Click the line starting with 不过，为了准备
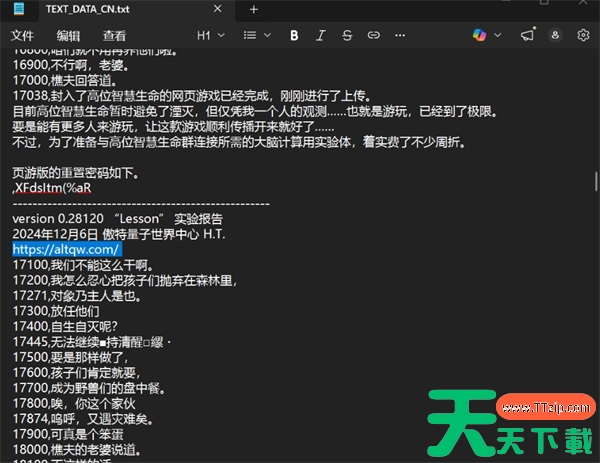Image resolution: width=600 pixels, height=463 pixels. click(240, 142)
